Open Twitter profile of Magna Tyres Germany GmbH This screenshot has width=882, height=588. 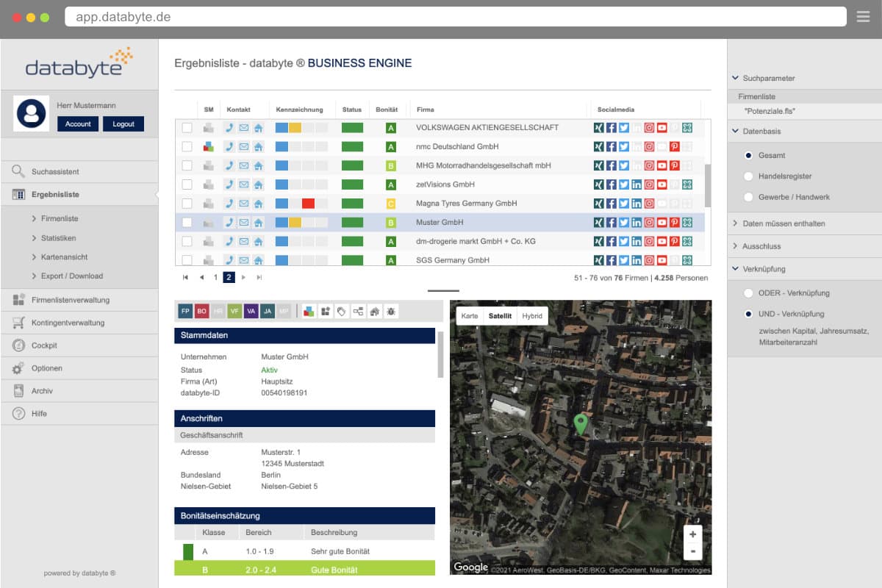point(624,204)
